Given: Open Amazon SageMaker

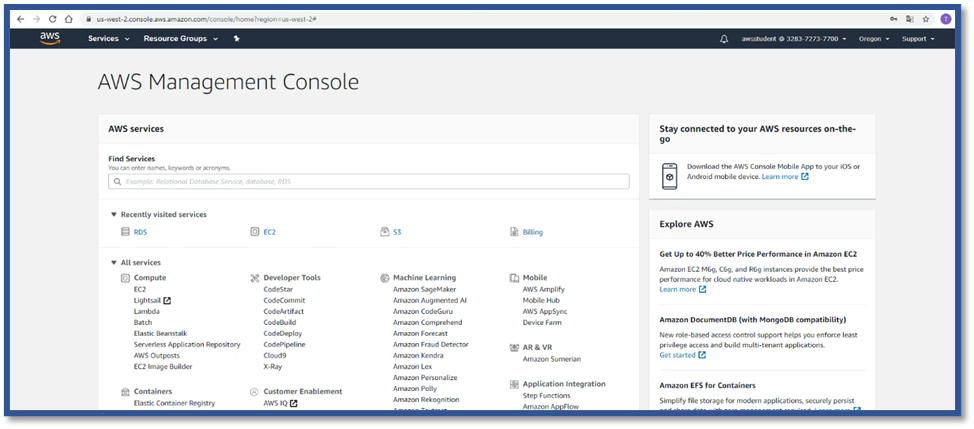Looking at the screenshot, I should coord(424,289).
